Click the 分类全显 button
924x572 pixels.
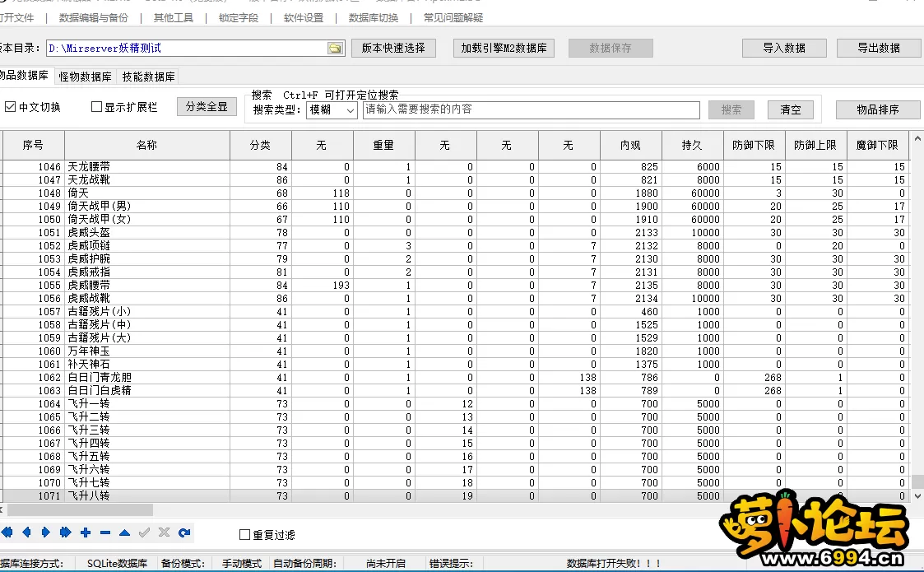point(207,107)
